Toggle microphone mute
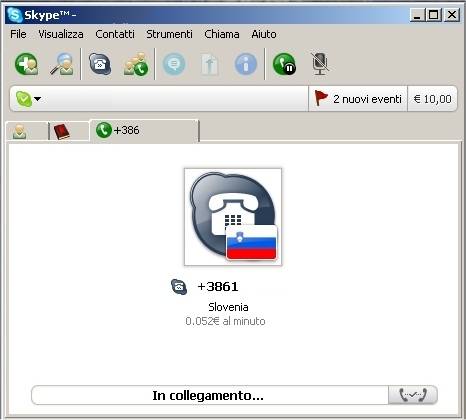The height and width of the screenshot is (420, 466). (x=320, y=64)
